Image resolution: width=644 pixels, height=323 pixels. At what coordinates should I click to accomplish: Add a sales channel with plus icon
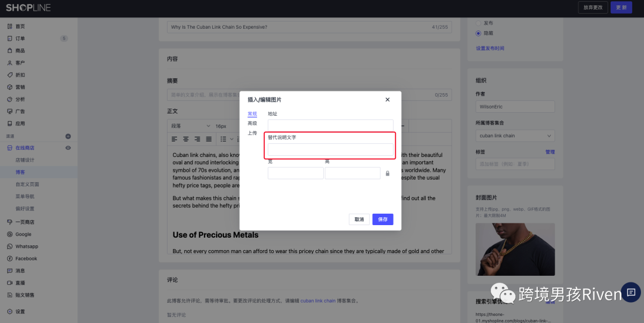click(x=68, y=136)
